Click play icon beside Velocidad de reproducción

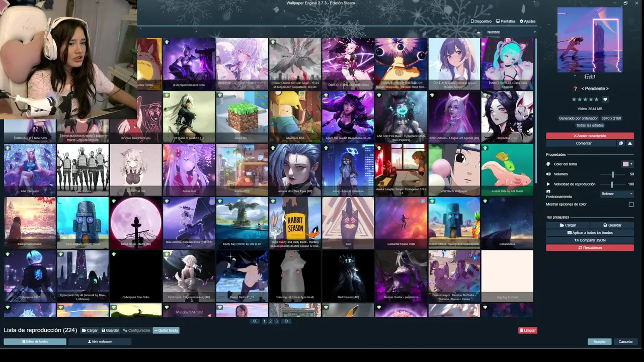pos(548,184)
